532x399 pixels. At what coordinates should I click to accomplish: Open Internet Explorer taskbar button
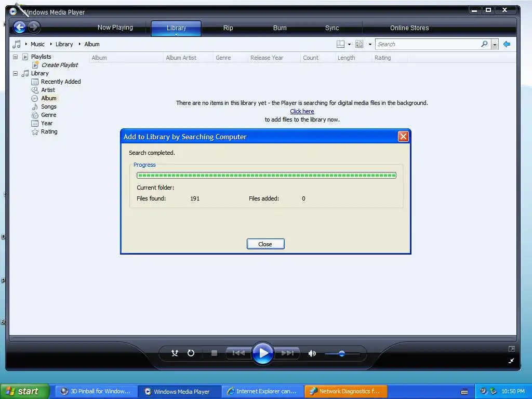coord(262,391)
